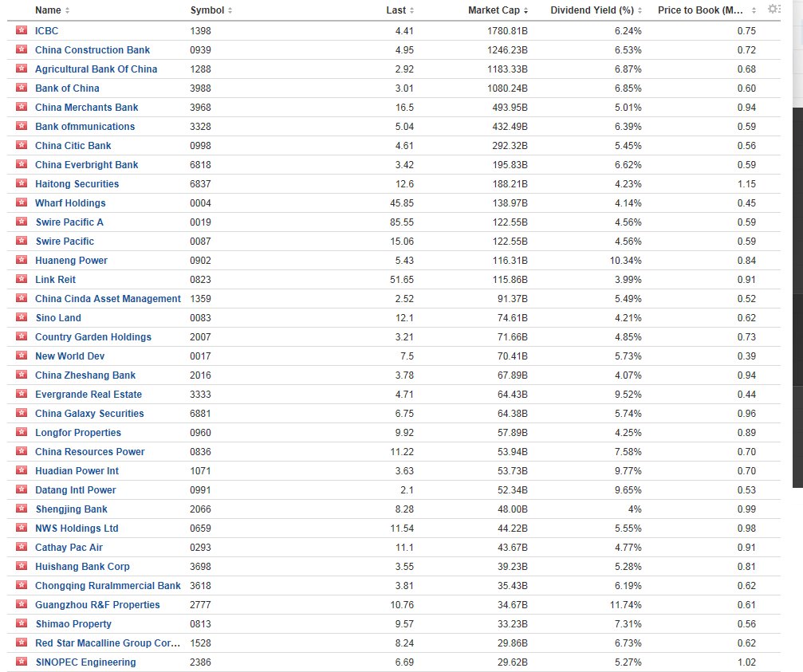Click the flag icon beside NWS Holdings Ltd
This screenshot has height=672, width=803.
click(x=22, y=528)
